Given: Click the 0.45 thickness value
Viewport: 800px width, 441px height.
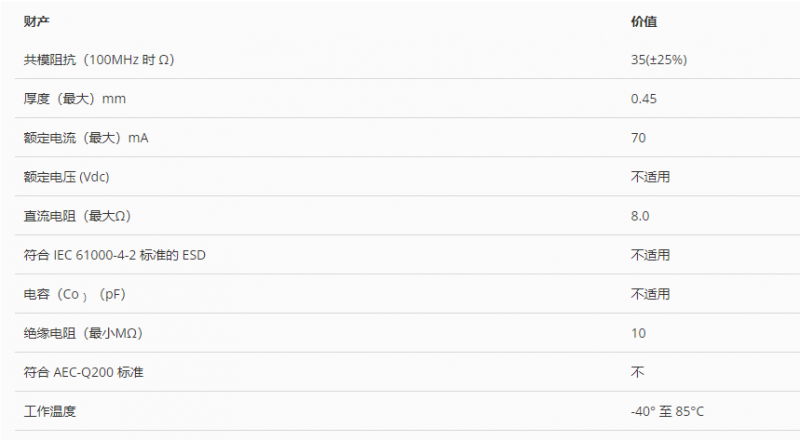Looking at the screenshot, I should (x=644, y=99).
